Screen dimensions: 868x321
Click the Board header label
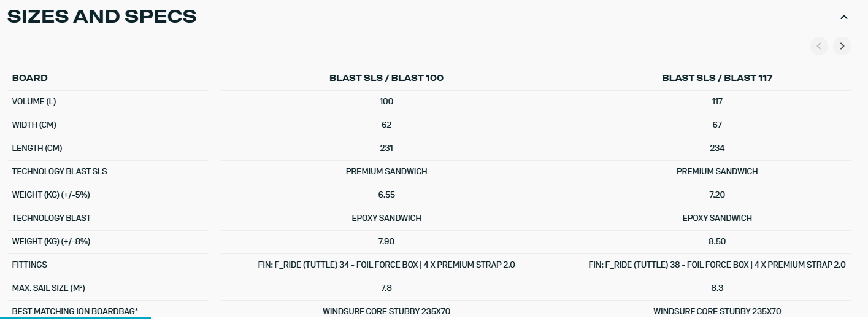[x=30, y=78]
